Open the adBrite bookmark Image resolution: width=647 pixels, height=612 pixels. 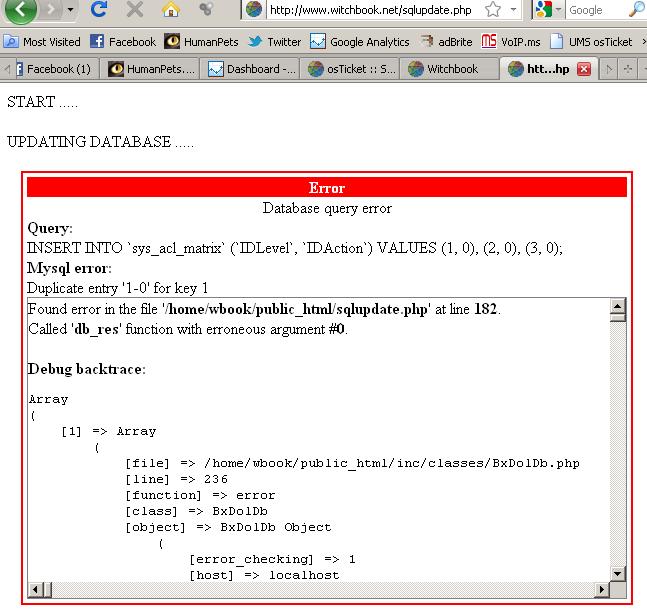click(x=446, y=42)
